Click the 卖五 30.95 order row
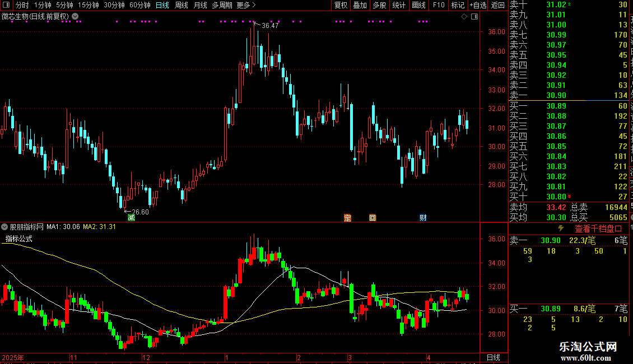The height and width of the screenshot is (364, 633). click(569, 55)
